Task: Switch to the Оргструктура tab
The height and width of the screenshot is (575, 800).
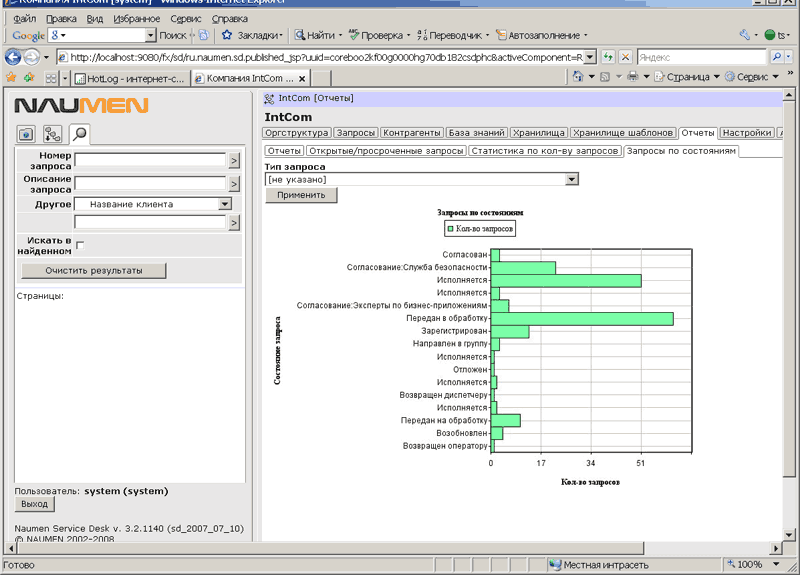Action: click(297, 133)
